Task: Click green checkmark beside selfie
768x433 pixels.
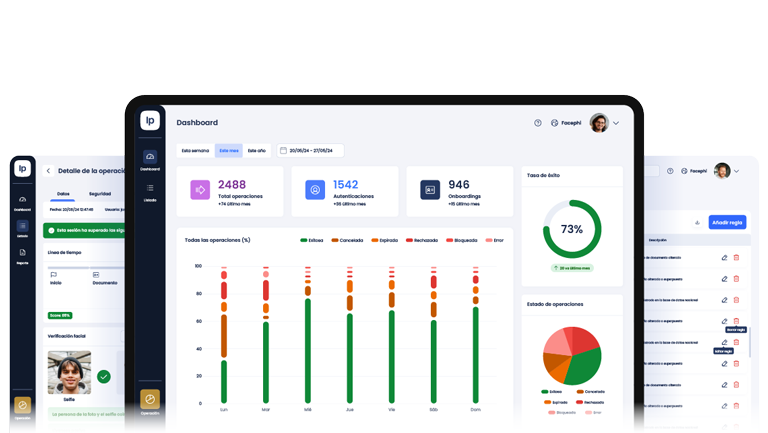Action: coord(104,377)
